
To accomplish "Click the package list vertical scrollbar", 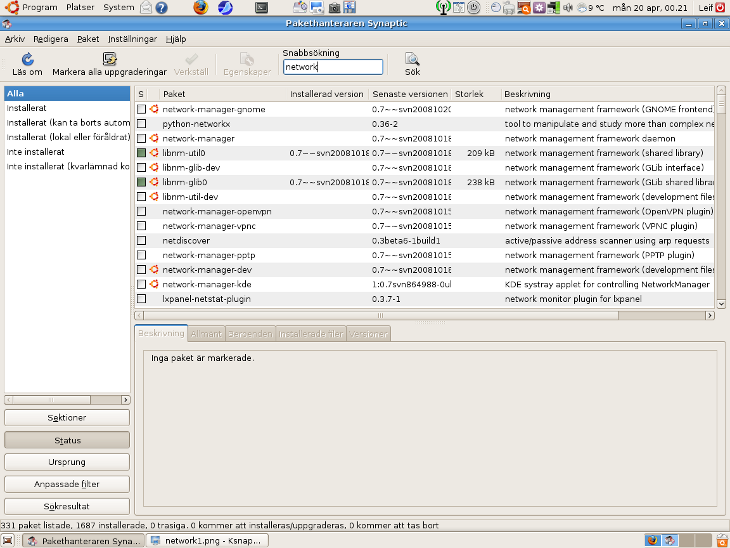I will 721,196.
